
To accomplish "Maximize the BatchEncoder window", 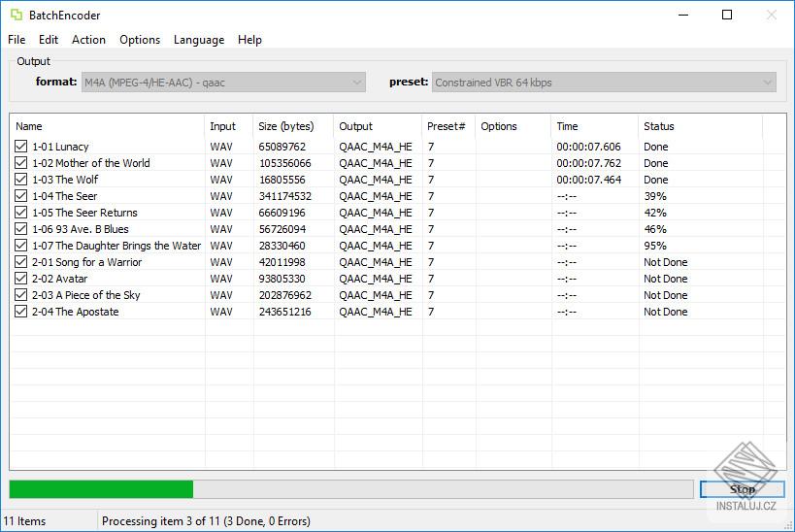I will tap(727, 15).
